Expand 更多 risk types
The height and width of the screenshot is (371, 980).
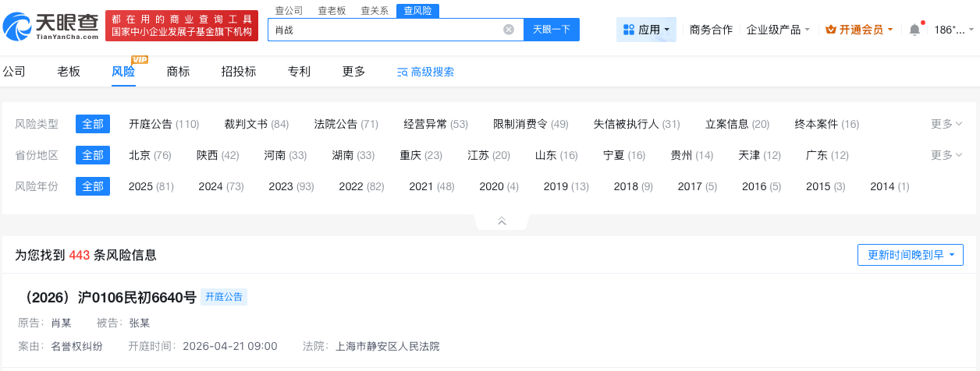click(x=946, y=124)
